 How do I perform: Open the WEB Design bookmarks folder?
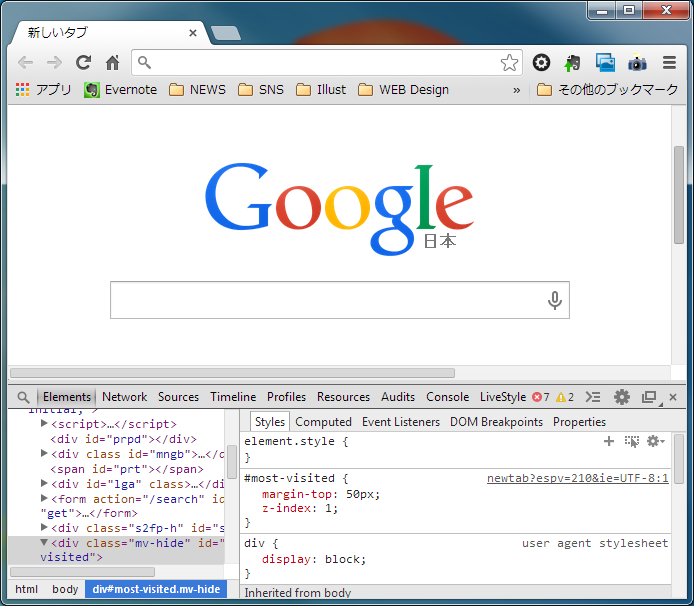403,90
